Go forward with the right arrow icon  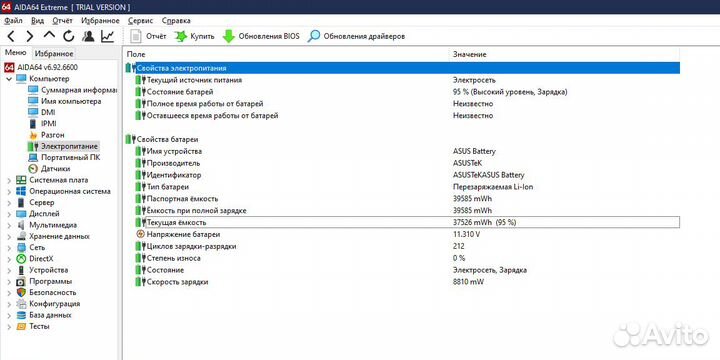(30, 36)
